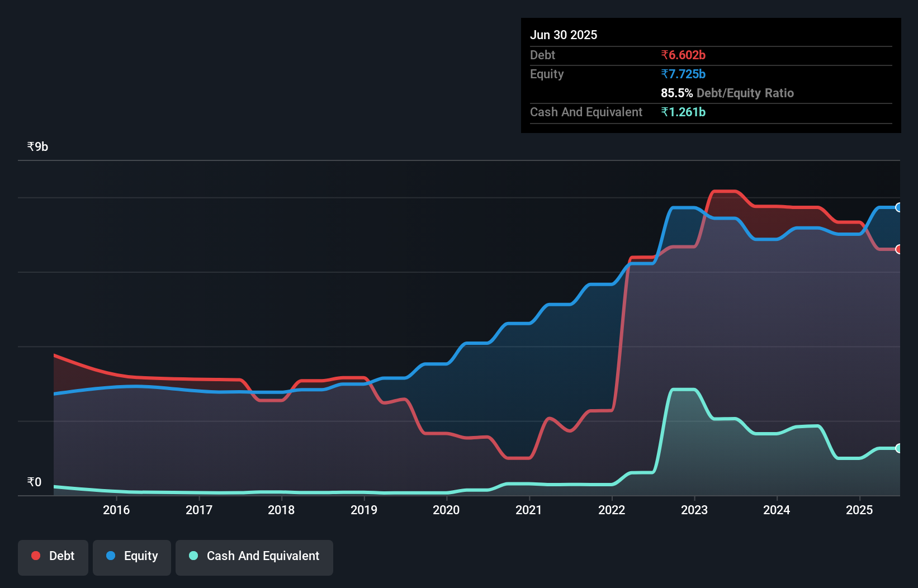918x588 pixels.
Task: Toggle the Cash And Equivalent legend button
Action: pos(254,557)
